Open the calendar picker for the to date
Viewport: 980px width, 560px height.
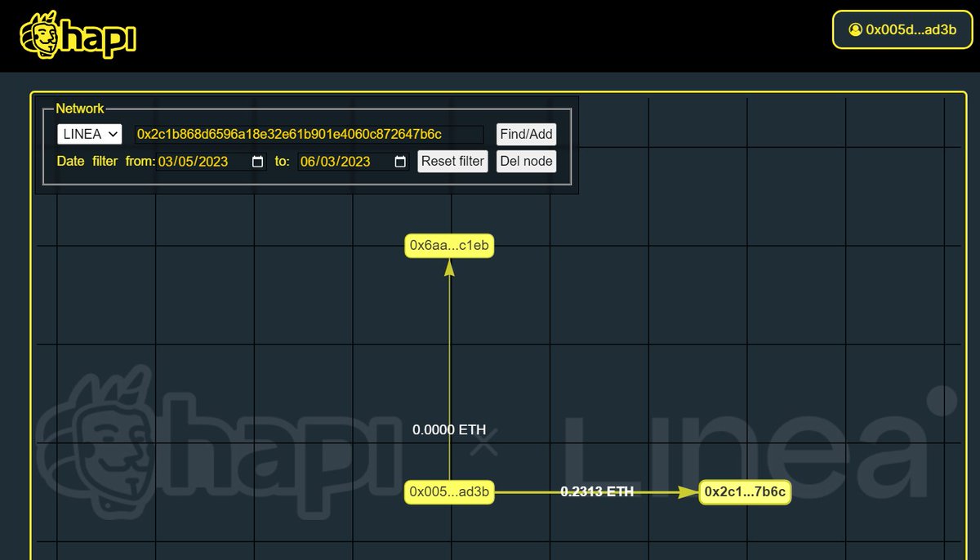(399, 162)
